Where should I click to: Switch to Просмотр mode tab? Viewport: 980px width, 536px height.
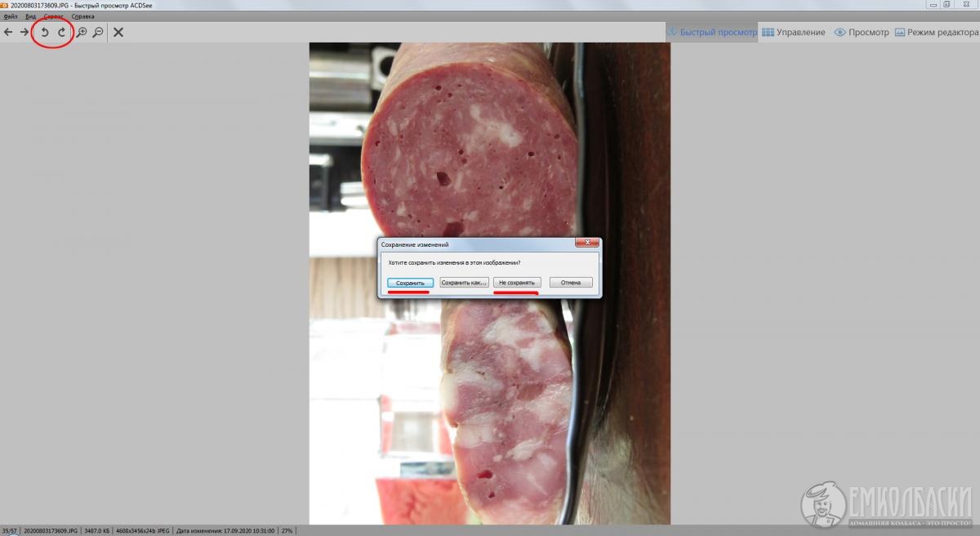(861, 33)
